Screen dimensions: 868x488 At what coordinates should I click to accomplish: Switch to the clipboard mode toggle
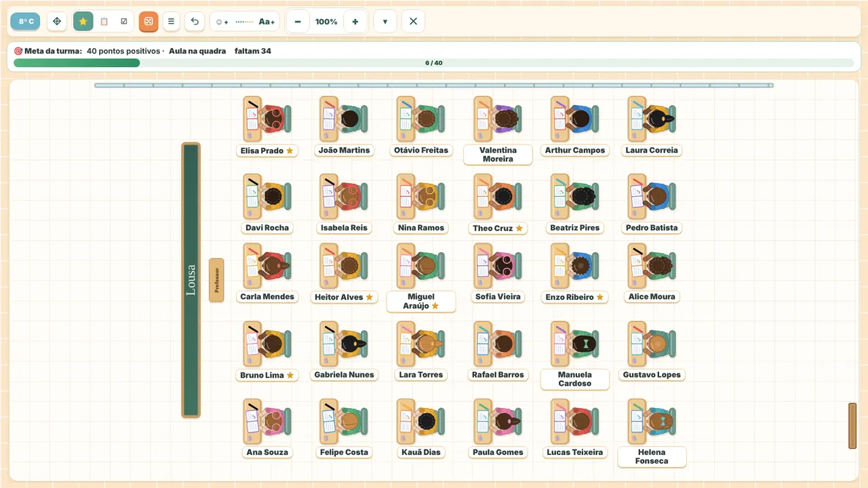pyautogui.click(x=104, y=22)
